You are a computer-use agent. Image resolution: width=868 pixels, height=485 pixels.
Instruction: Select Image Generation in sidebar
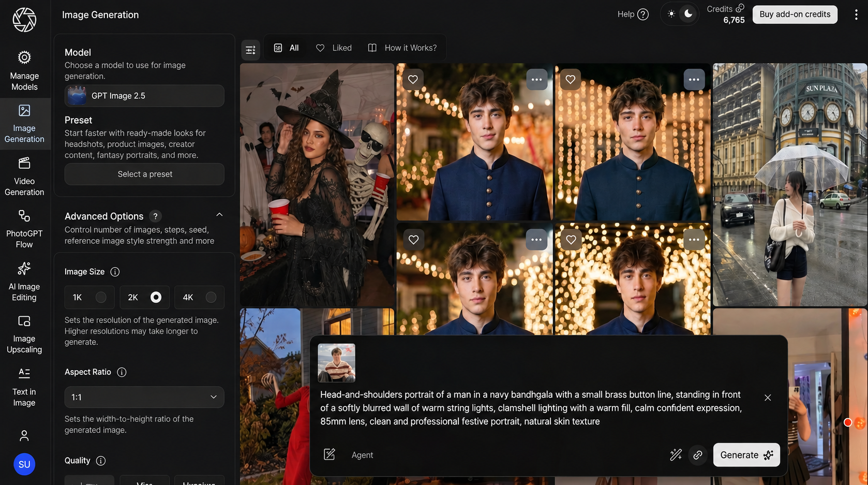pyautogui.click(x=24, y=124)
